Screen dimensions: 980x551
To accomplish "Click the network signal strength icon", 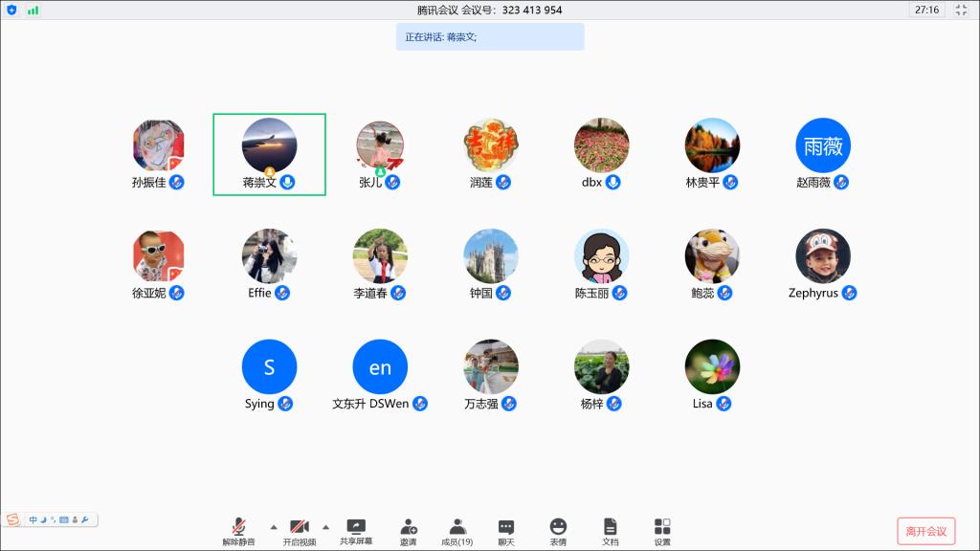I will 33,10.
